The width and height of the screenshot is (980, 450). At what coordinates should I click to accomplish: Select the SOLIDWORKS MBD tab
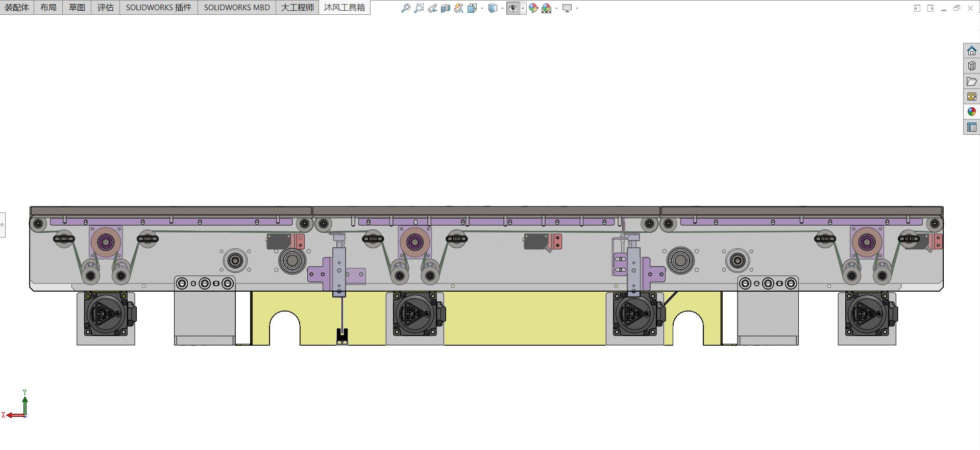(237, 7)
